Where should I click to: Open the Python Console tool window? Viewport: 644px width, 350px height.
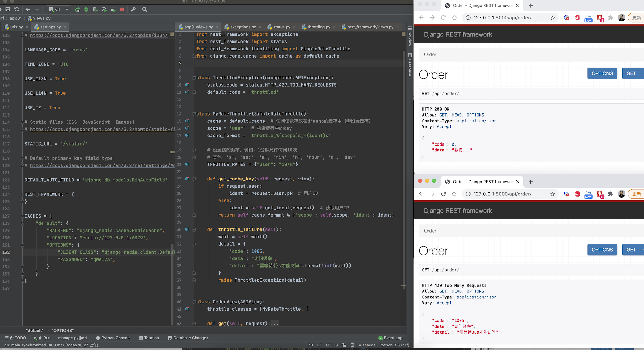[113, 338]
